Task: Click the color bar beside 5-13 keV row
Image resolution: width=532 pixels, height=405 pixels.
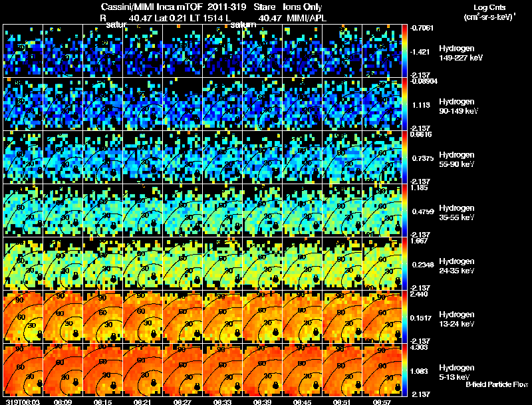Action: pos(404,370)
